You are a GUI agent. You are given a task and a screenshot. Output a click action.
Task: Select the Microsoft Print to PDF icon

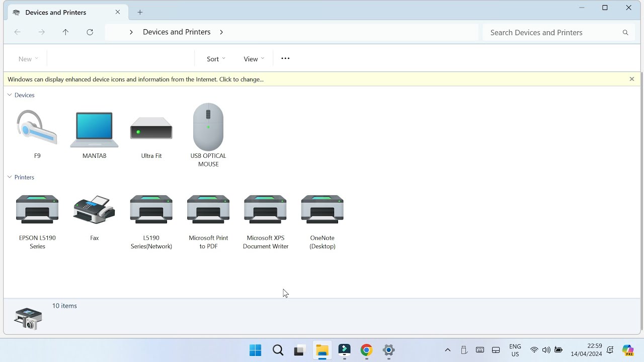[208, 210]
